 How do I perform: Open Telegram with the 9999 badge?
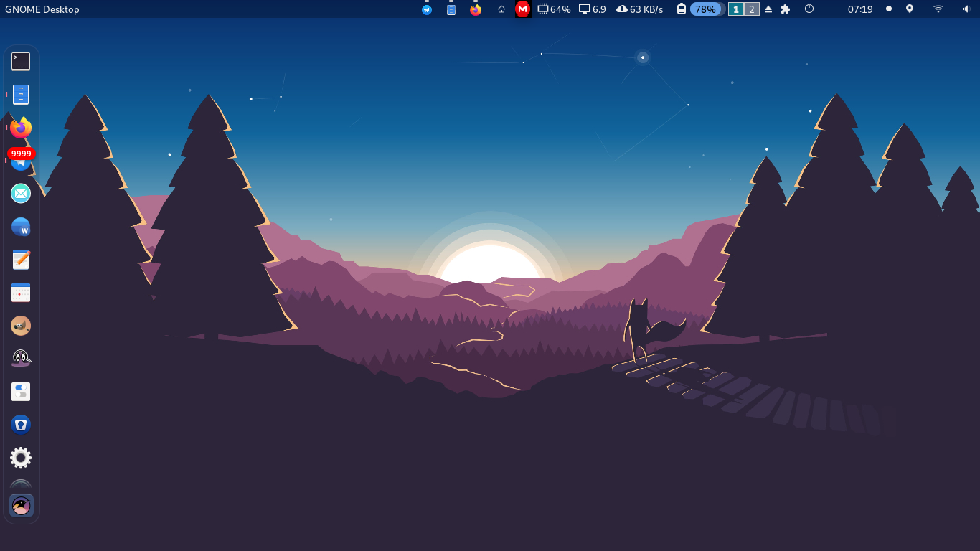pos(21,160)
